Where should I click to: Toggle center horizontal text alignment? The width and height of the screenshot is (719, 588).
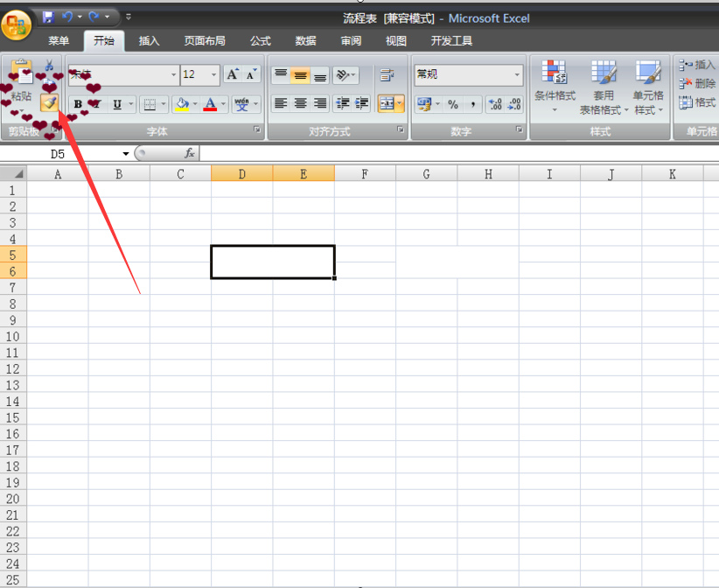tap(300, 103)
